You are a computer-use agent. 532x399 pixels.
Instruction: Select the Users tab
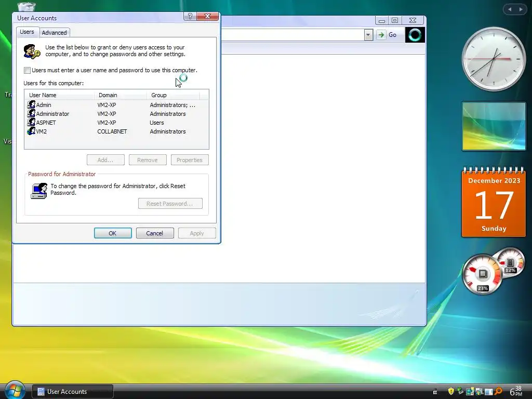click(27, 32)
